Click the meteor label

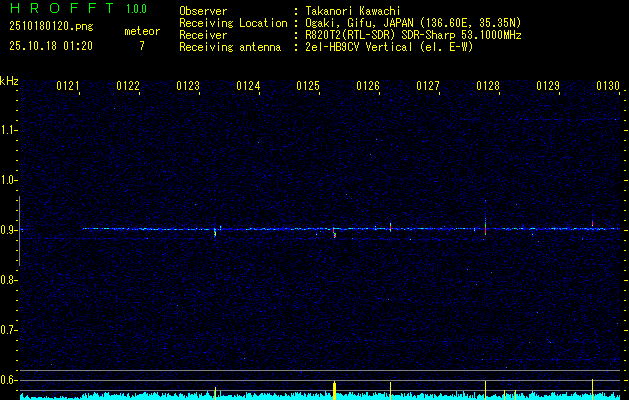pyautogui.click(x=142, y=31)
